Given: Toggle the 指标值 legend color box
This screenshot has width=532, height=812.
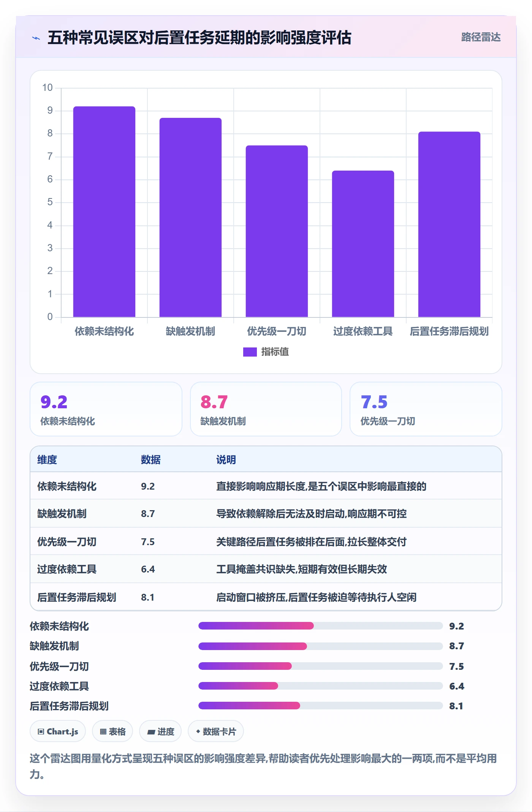Looking at the screenshot, I should 250,352.
